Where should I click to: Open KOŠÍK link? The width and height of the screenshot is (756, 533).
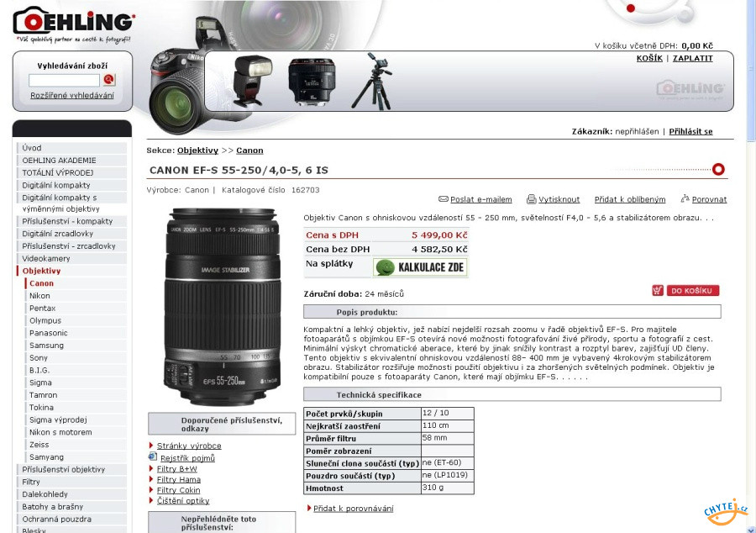coord(649,58)
